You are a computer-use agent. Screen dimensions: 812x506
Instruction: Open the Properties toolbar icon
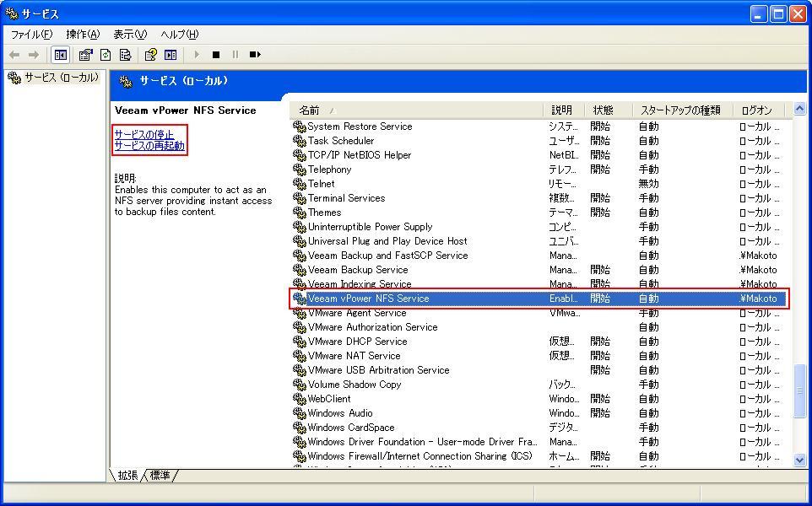pos(85,54)
